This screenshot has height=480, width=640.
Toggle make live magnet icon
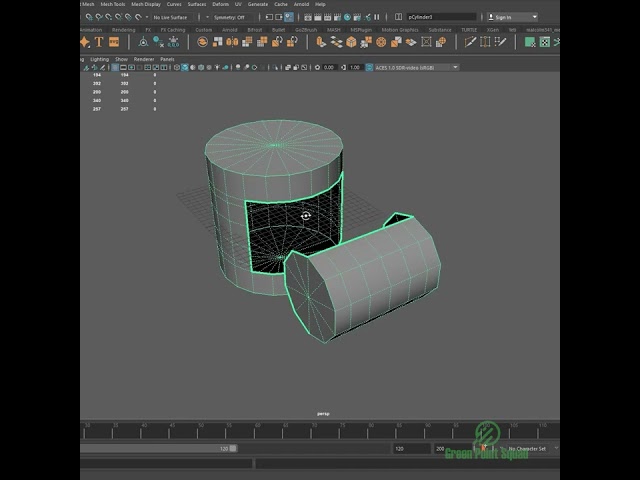138,17
